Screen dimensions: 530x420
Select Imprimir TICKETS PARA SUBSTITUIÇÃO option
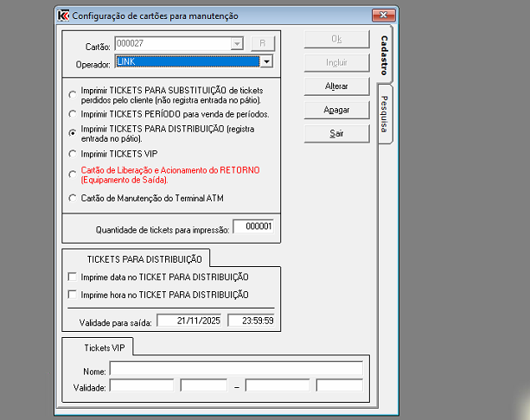pyautogui.click(x=73, y=95)
